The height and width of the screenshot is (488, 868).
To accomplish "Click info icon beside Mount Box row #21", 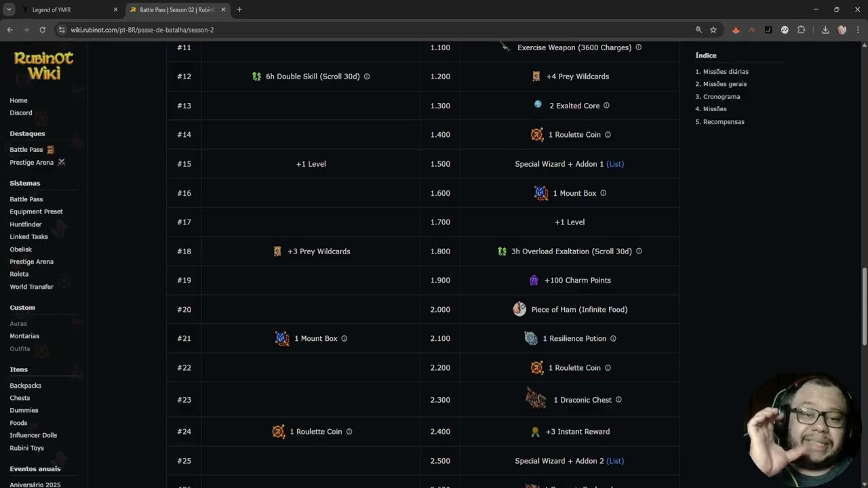I will pos(344,338).
